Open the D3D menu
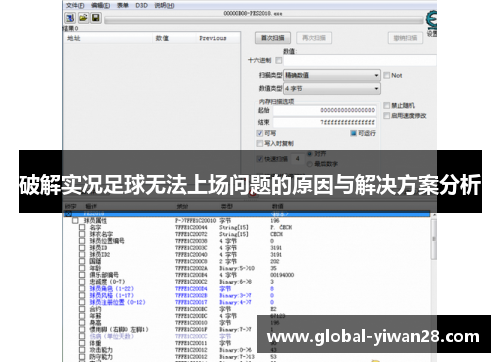 point(141,5)
